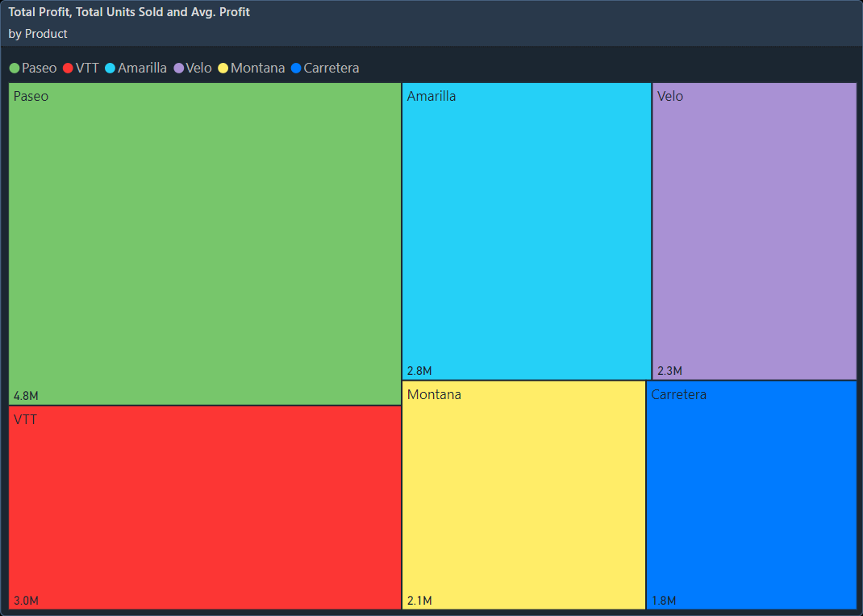Highlight the blue Carretera treemap tile
The height and width of the screenshot is (616, 863).
751,495
